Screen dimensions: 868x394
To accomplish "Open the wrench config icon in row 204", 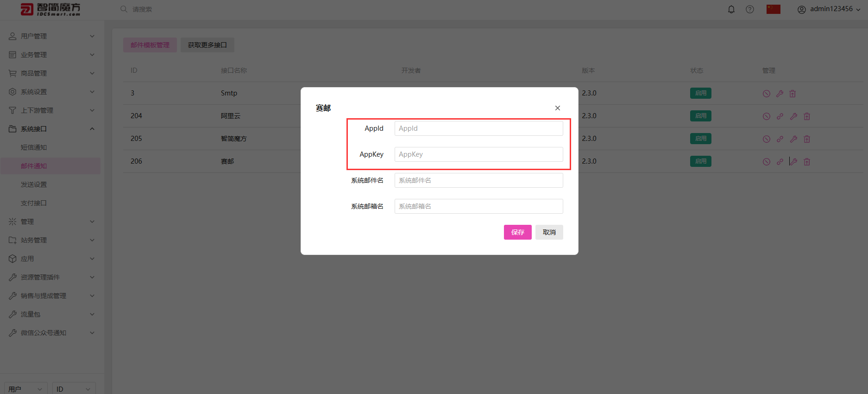I will 793,116.
